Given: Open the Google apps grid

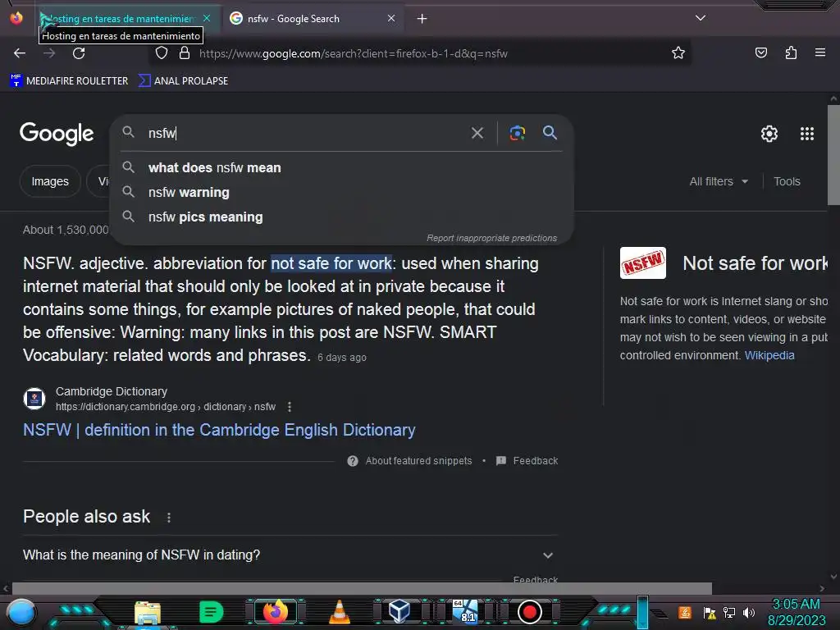Looking at the screenshot, I should click(807, 134).
